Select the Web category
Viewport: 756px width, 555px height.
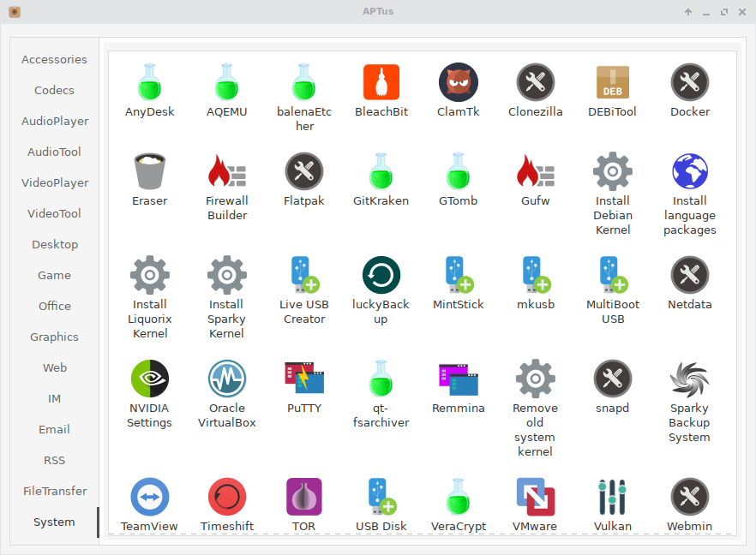click(55, 367)
